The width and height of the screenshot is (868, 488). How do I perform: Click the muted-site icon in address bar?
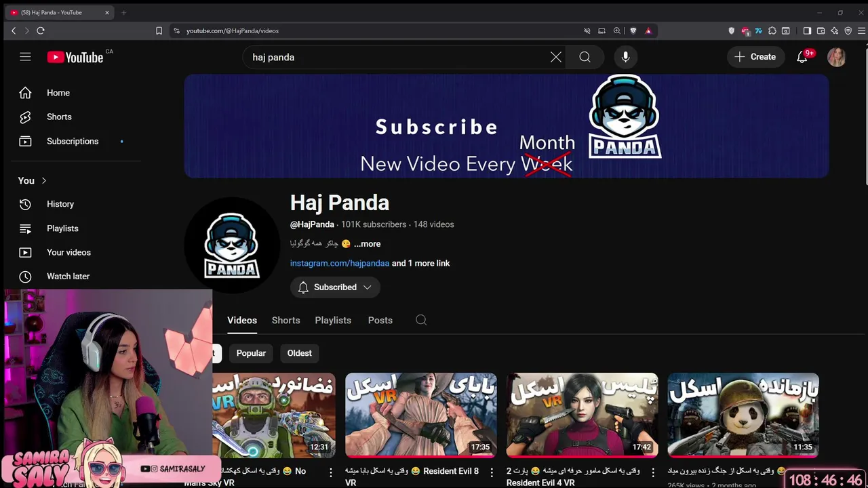click(587, 30)
